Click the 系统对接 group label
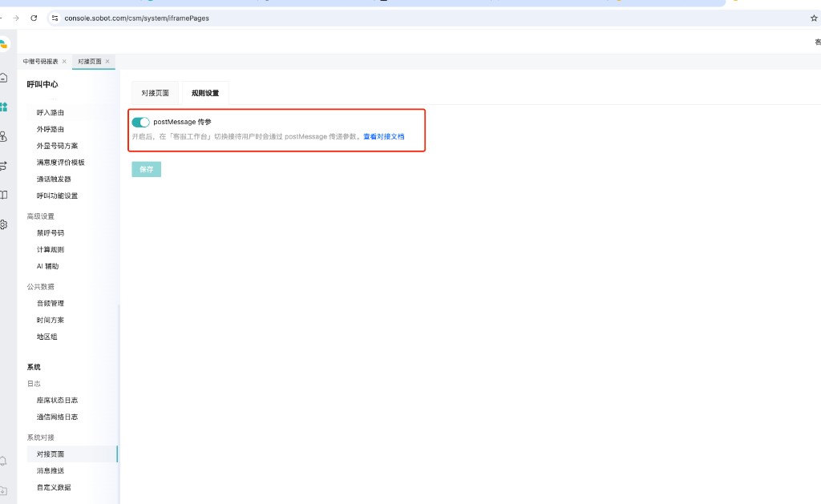 point(41,437)
